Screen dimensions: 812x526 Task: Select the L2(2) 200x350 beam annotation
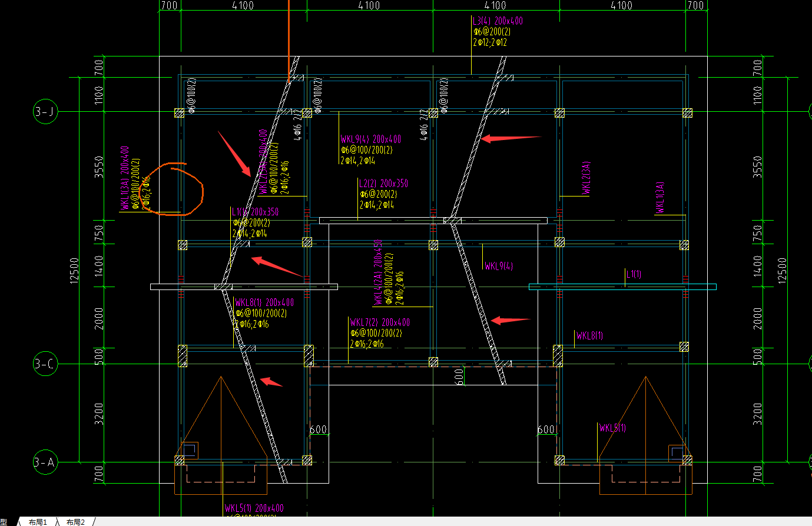tap(383, 184)
